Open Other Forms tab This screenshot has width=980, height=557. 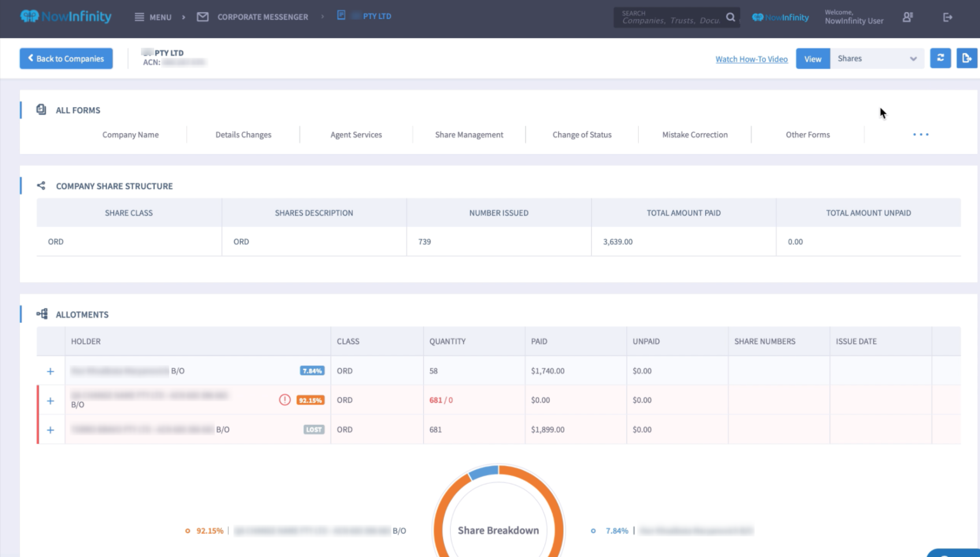[x=807, y=134]
